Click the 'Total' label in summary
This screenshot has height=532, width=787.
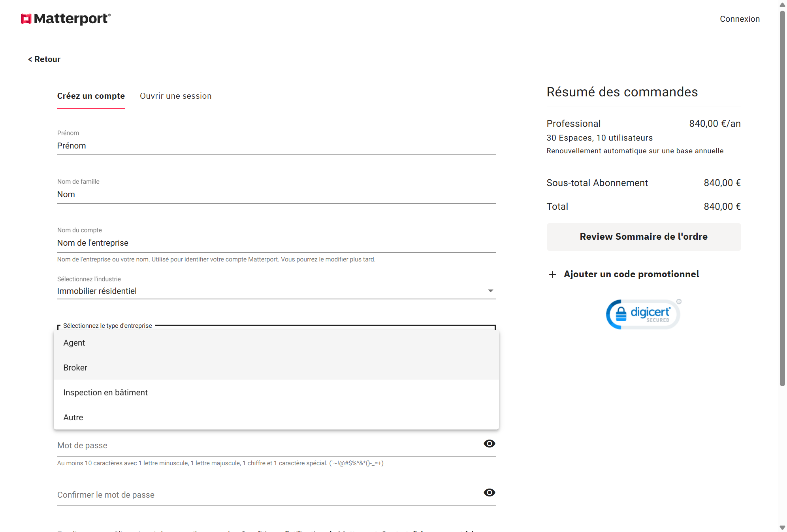tap(557, 207)
